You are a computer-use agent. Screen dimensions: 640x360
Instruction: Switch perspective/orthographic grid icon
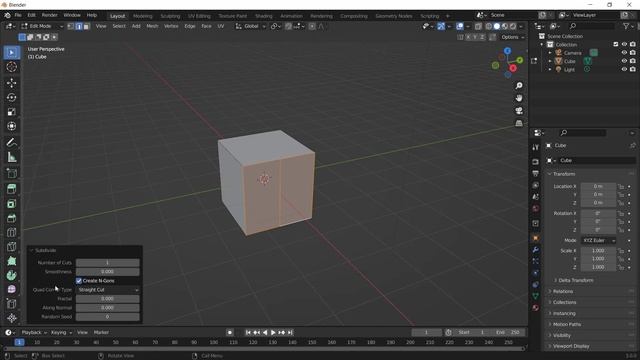click(519, 123)
